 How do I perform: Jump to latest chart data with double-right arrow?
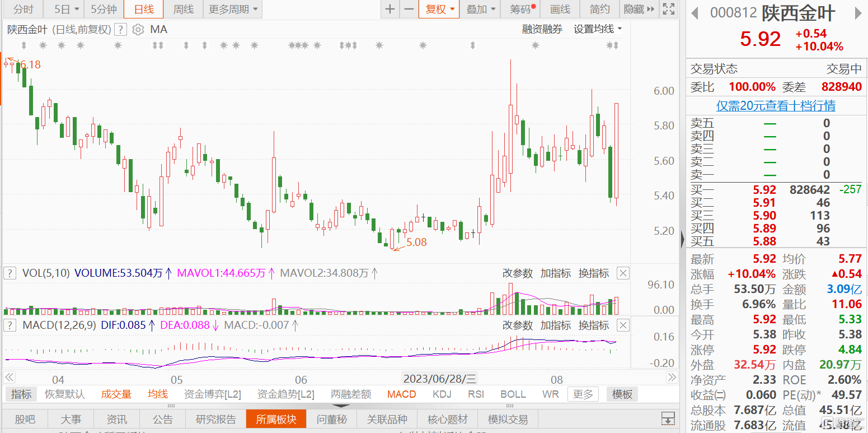(x=672, y=378)
